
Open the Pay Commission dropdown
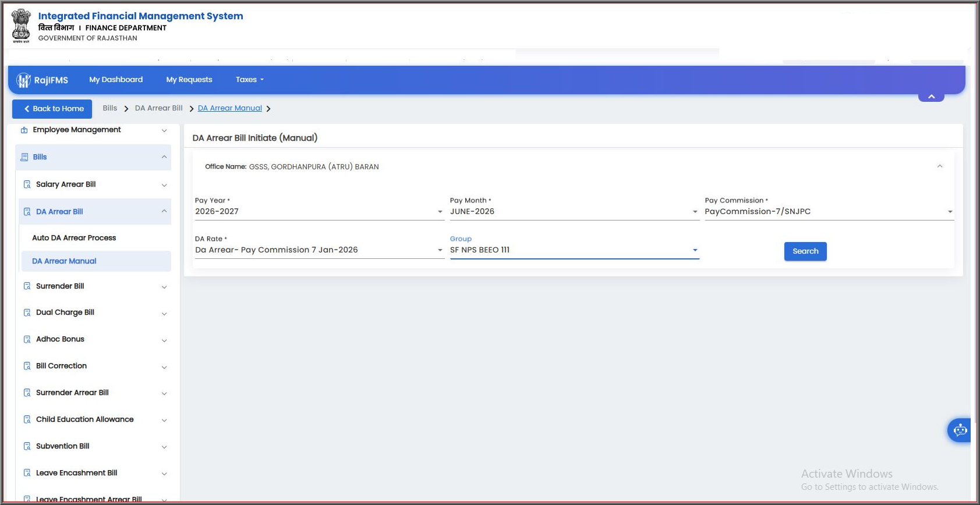[x=829, y=212]
